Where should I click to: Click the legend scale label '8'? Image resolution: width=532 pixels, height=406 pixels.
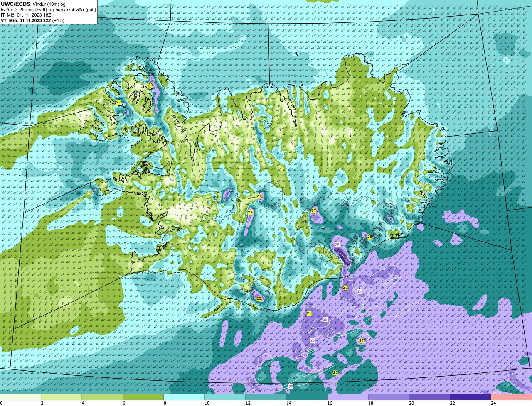pyautogui.click(x=165, y=403)
